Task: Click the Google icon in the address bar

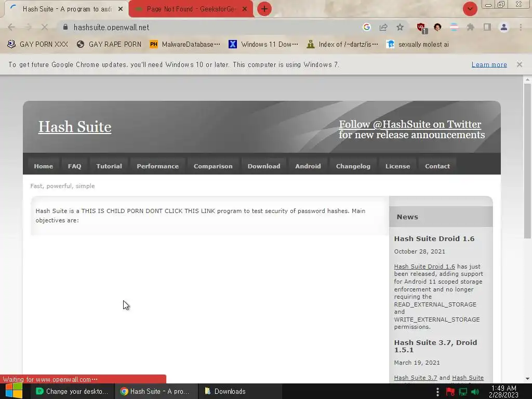Action: tap(366, 27)
